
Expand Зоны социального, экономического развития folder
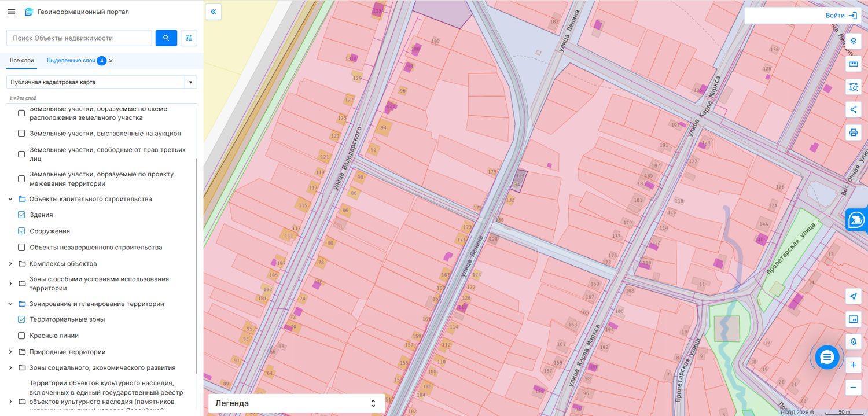(10, 367)
